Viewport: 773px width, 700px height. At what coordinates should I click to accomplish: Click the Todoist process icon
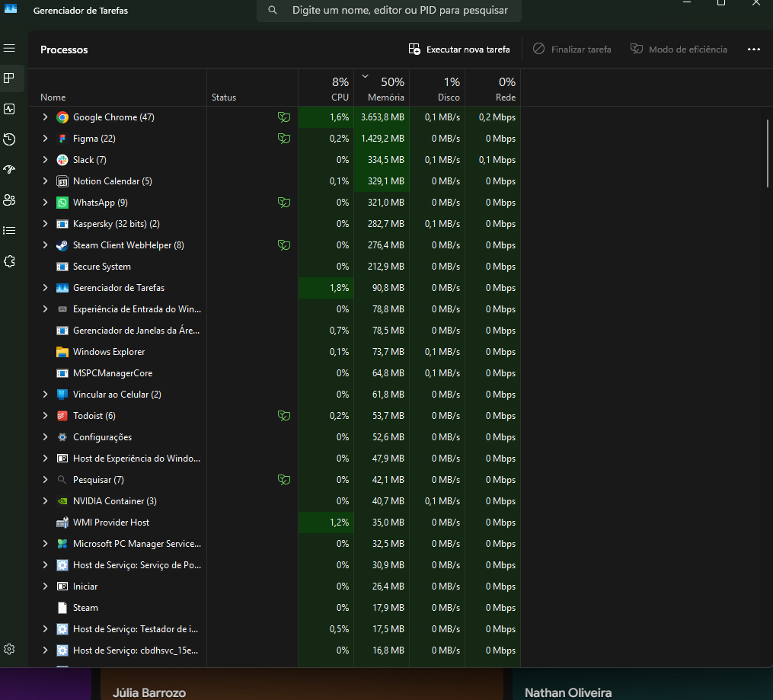point(62,416)
